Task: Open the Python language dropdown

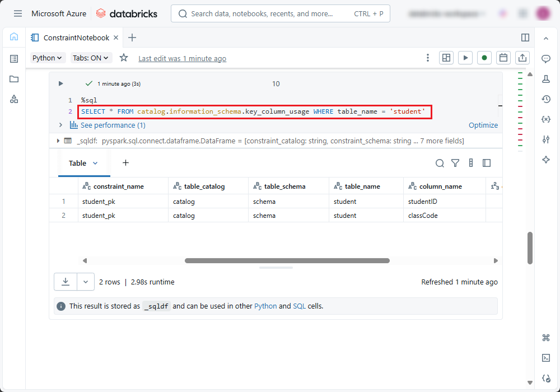Action: tap(48, 58)
